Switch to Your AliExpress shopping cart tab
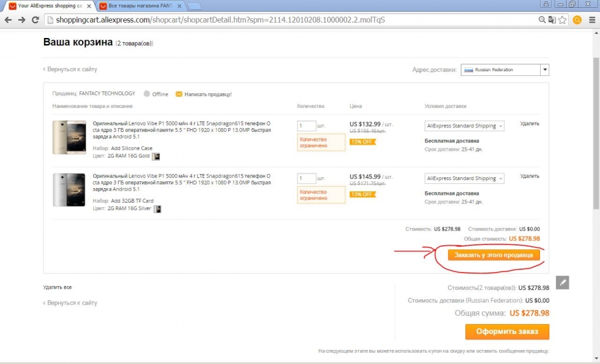600x364 pixels. tap(50, 6)
